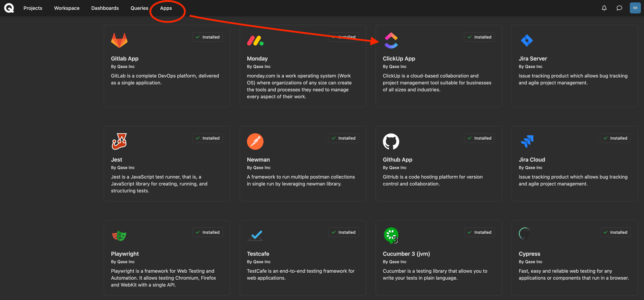Open the Jira Server title
The height and width of the screenshot is (300, 644).
coord(533,59)
